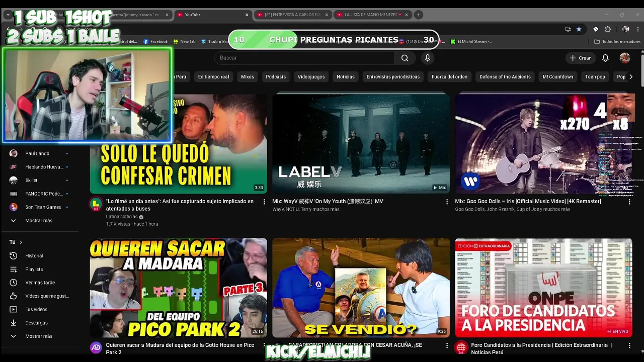Open the Crear dropdown

click(x=580, y=58)
